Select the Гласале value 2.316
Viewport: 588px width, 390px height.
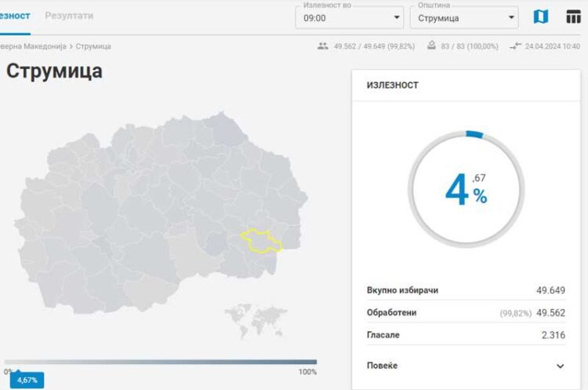(x=554, y=335)
